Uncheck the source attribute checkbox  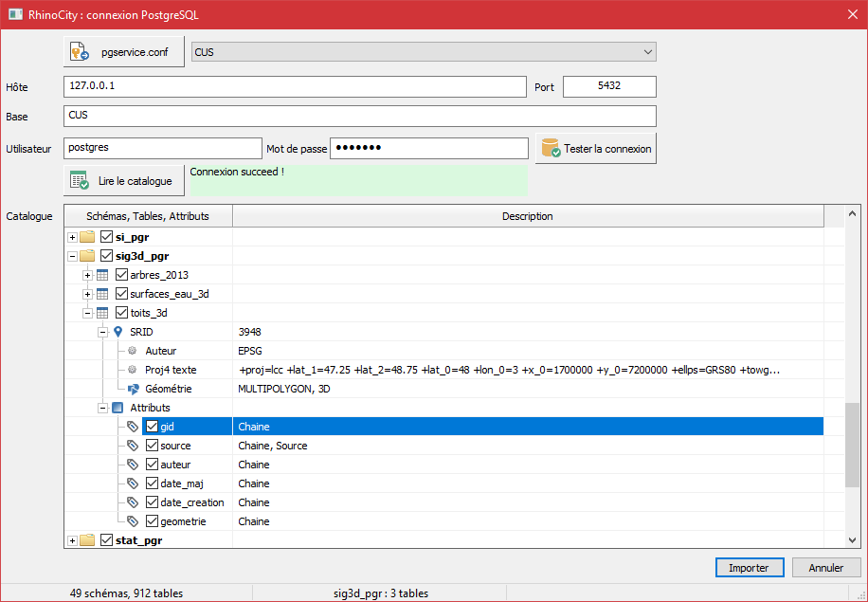(153, 446)
